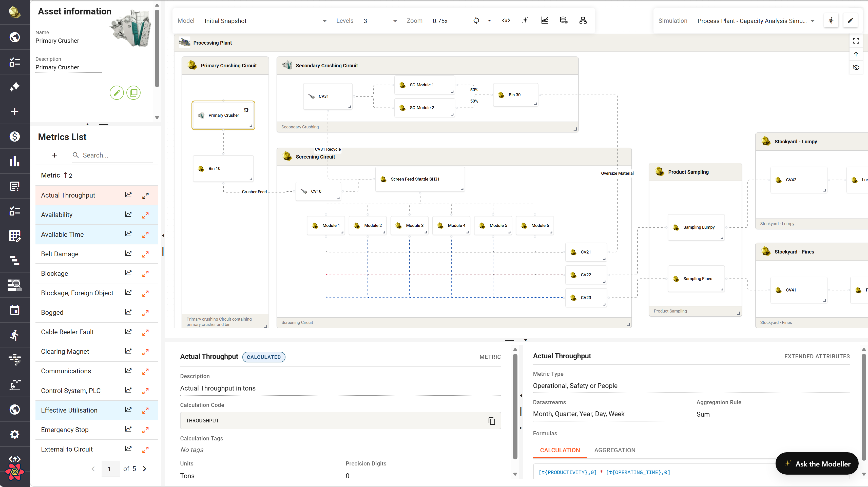Switch to the AGGREGATION formulas tab

pyautogui.click(x=615, y=450)
